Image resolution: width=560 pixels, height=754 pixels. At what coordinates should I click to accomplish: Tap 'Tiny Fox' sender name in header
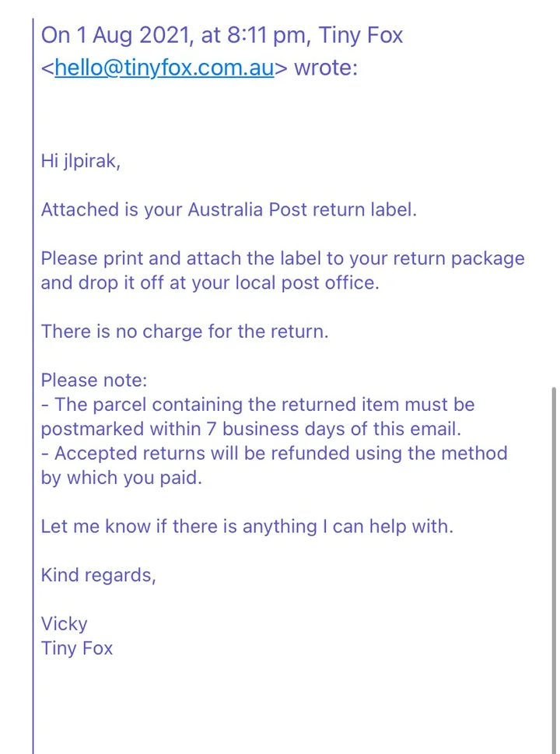click(361, 36)
